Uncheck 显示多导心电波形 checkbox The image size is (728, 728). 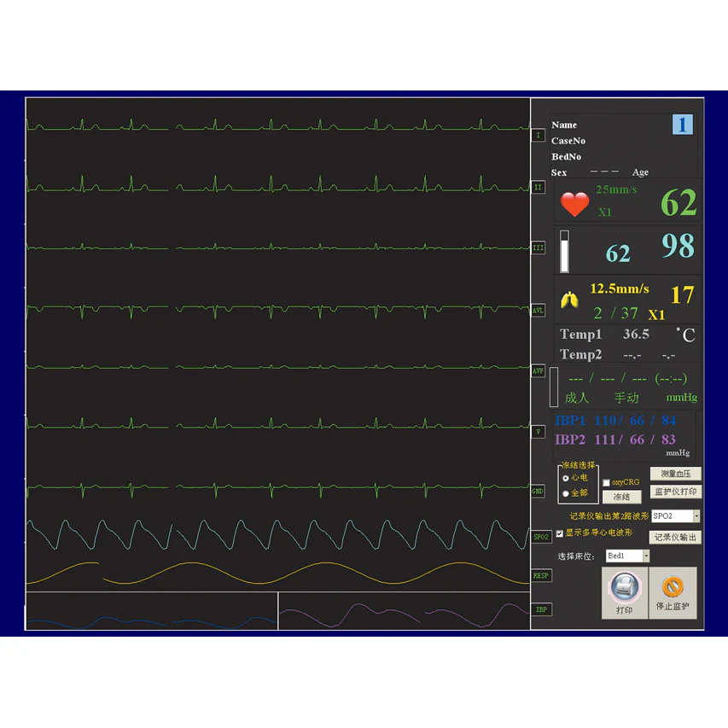(x=560, y=533)
